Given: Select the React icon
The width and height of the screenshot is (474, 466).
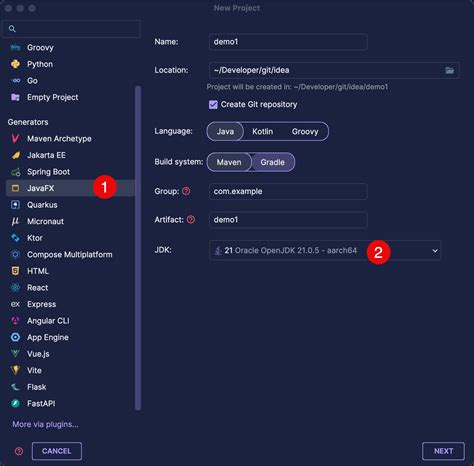Looking at the screenshot, I should [x=15, y=287].
